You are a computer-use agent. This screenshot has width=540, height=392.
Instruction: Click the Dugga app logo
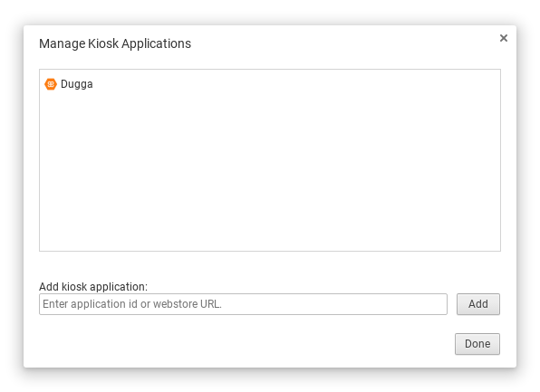tap(51, 84)
